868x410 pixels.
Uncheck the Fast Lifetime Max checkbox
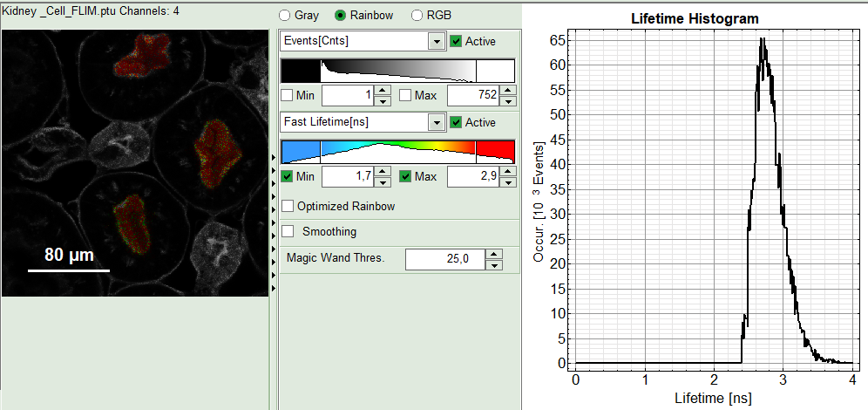406,176
